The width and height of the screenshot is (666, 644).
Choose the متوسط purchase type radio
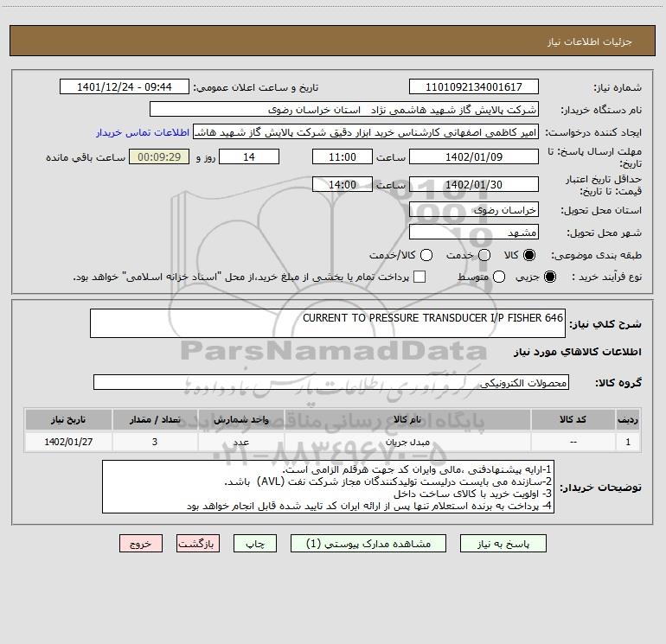pos(499,277)
